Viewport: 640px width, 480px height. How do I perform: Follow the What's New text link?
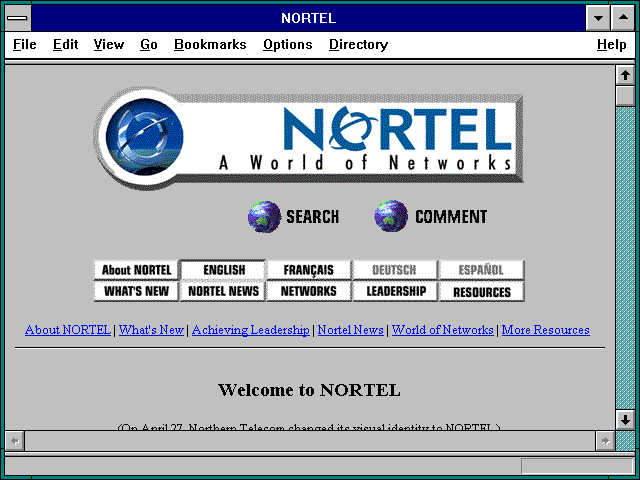coord(151,330)
